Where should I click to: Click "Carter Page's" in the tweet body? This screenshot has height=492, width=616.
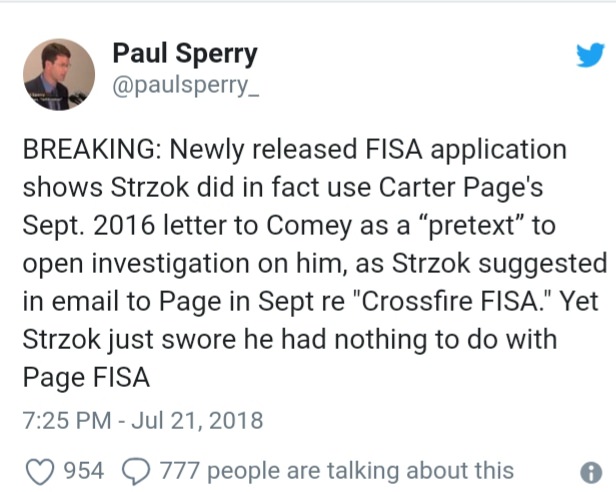(x=461, y=188)
